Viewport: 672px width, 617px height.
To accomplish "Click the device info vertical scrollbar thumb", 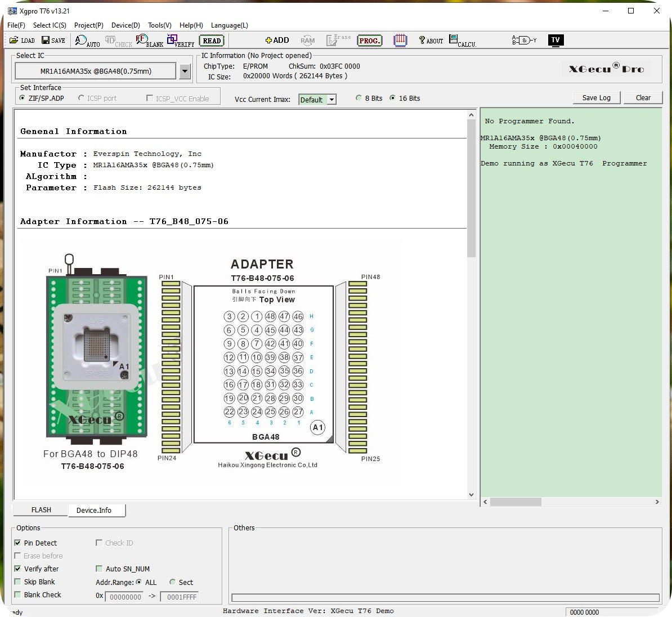I will pos(471,189).
